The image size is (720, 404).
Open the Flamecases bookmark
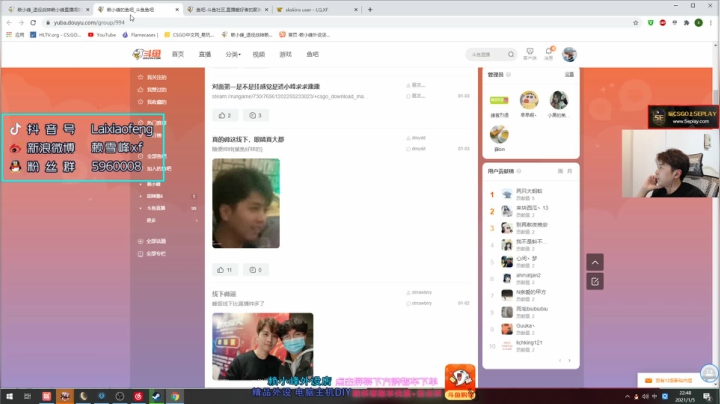140,34
